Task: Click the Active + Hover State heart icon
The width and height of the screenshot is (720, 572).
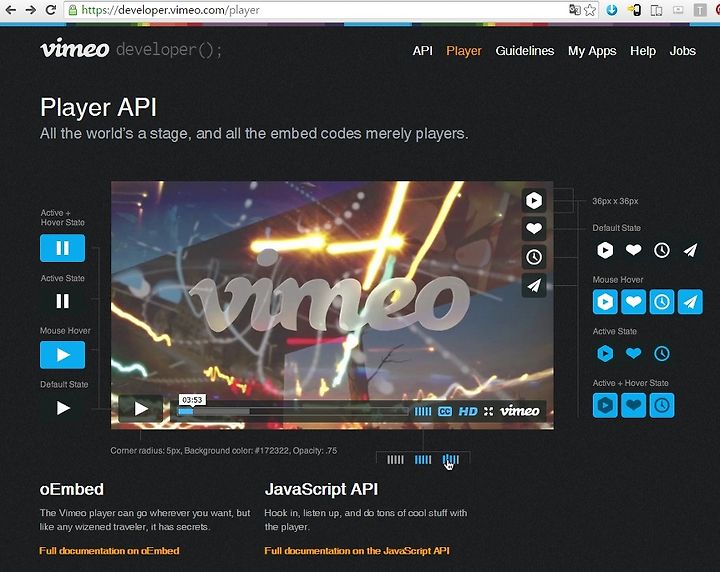Action: (x=633, y=405)
